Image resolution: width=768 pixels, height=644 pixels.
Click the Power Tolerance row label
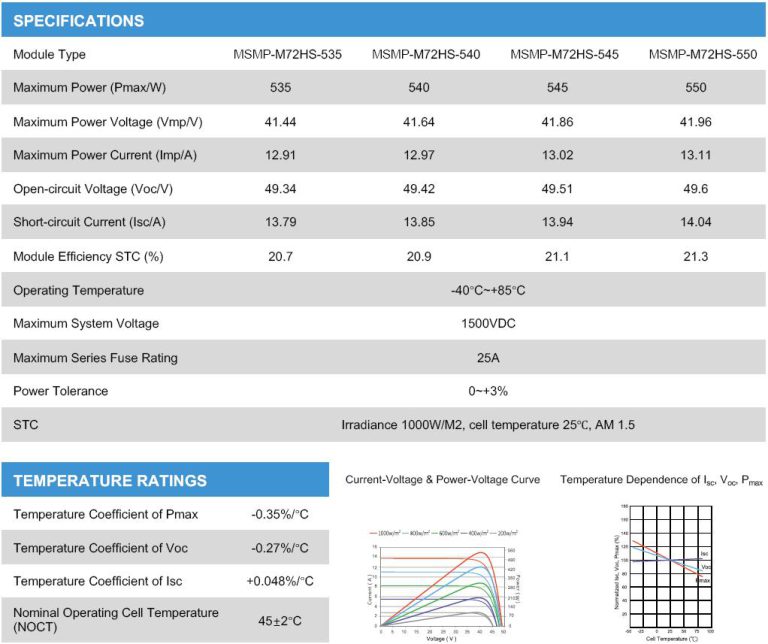pos(60,391)
